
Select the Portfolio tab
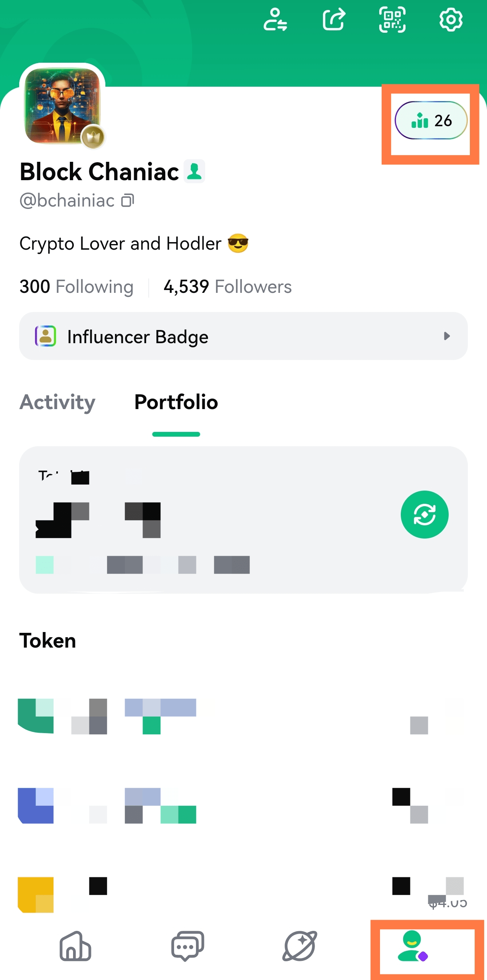[x=176, y=402]
